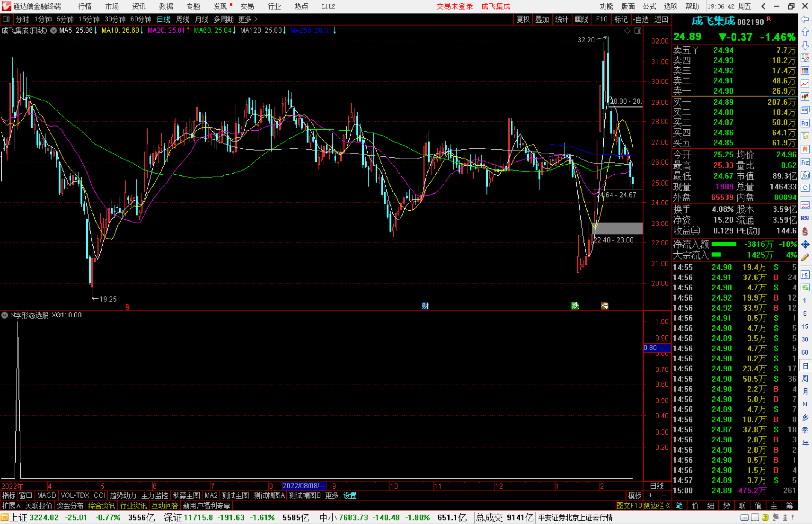Click the line chart icon in sidebar
Viewport: 812px width, 524px height.
[x=805, y=84]
